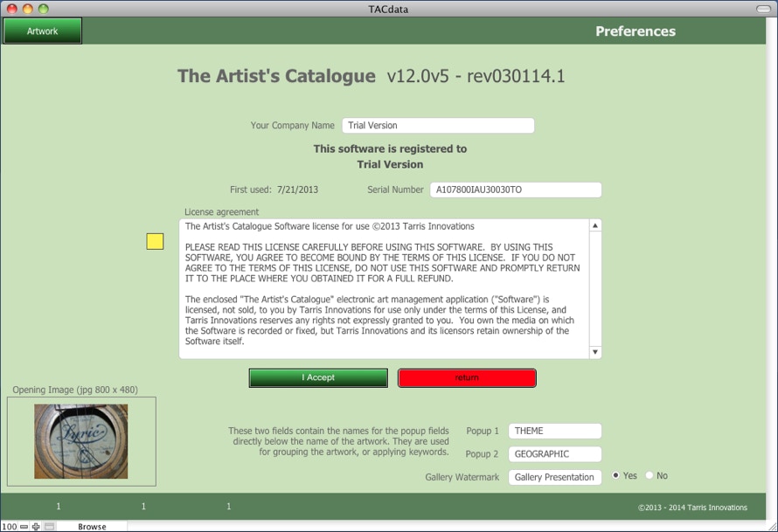Click the zoom in plus icon

[x=37, y=527]
